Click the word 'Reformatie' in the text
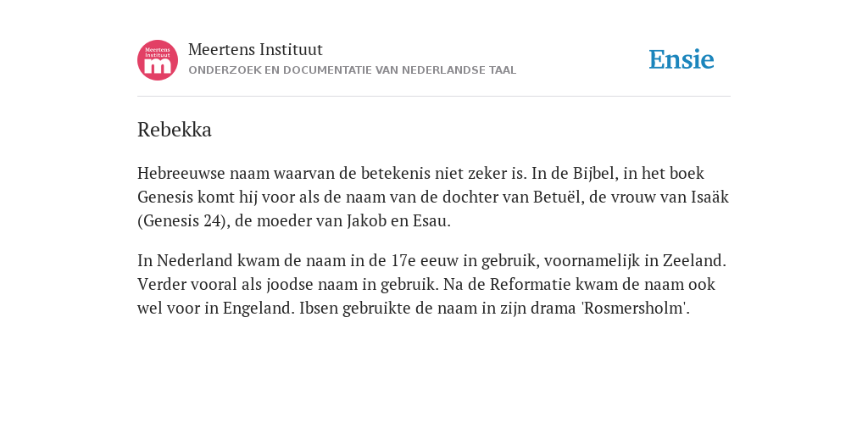 pos(531,284)
